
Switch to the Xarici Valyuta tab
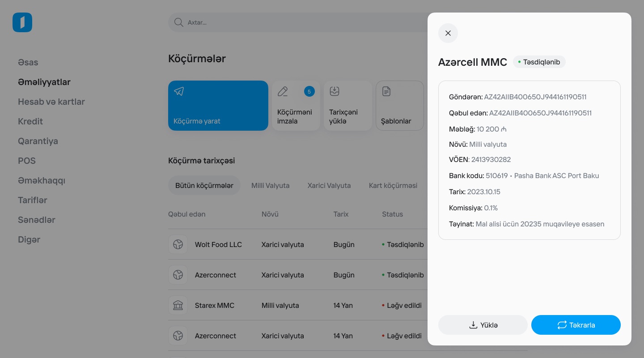(329, 185)
